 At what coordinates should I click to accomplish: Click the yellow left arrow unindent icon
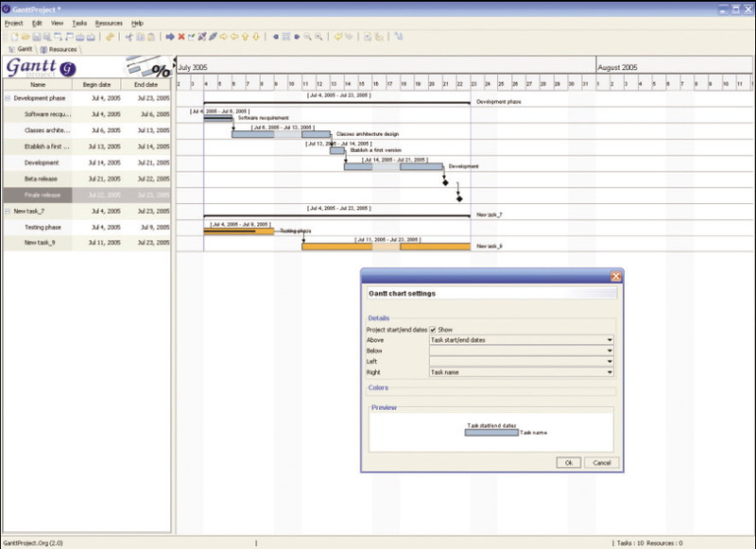coord(234,37)
